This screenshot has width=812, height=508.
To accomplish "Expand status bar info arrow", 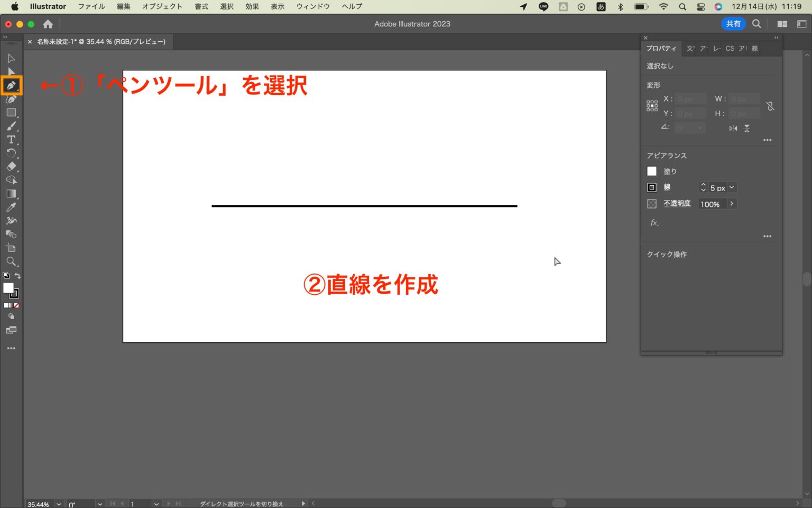I will coord(303,503).
